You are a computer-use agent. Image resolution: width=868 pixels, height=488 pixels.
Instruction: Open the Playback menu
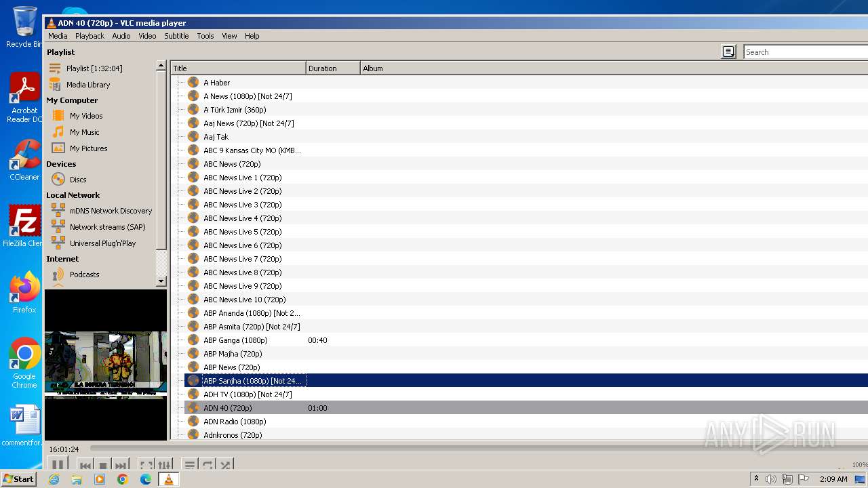(90, 36)
